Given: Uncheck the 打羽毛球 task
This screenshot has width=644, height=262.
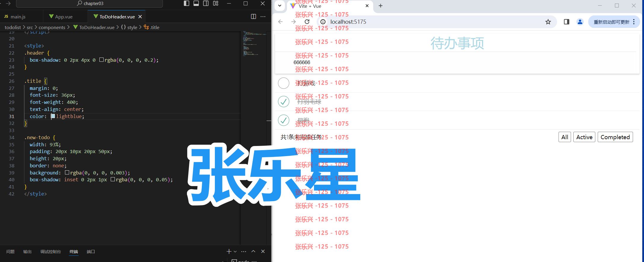Looking at the screenshot, I should coord(284,101).
